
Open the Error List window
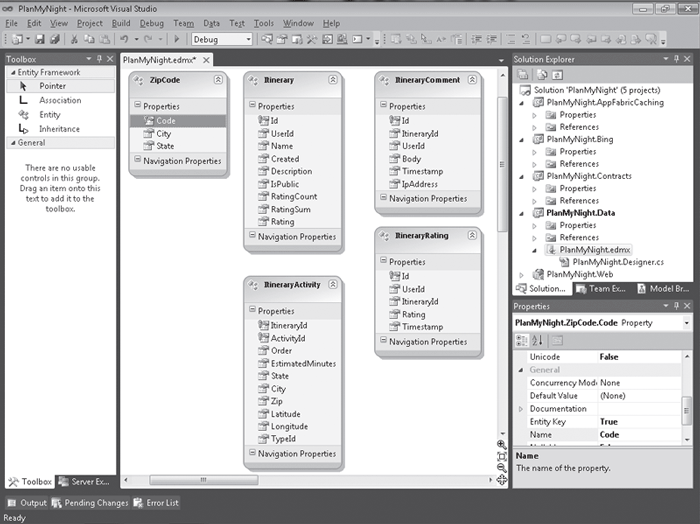(x=156, y=503)
